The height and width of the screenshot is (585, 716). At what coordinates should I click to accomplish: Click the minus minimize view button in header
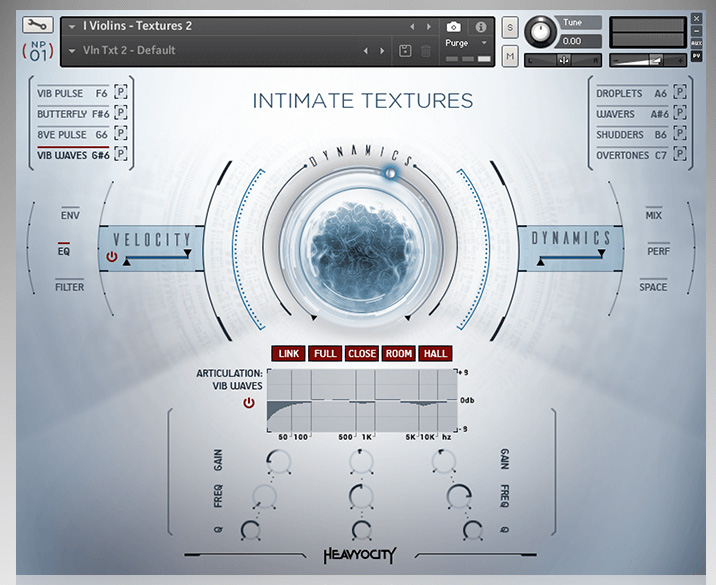[x=696, y=31]
